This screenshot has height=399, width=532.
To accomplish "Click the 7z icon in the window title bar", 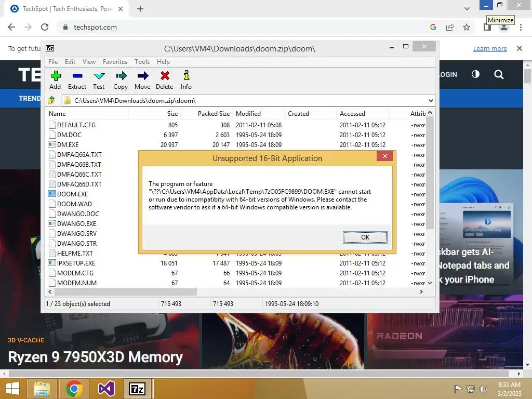I will [50, 48].
